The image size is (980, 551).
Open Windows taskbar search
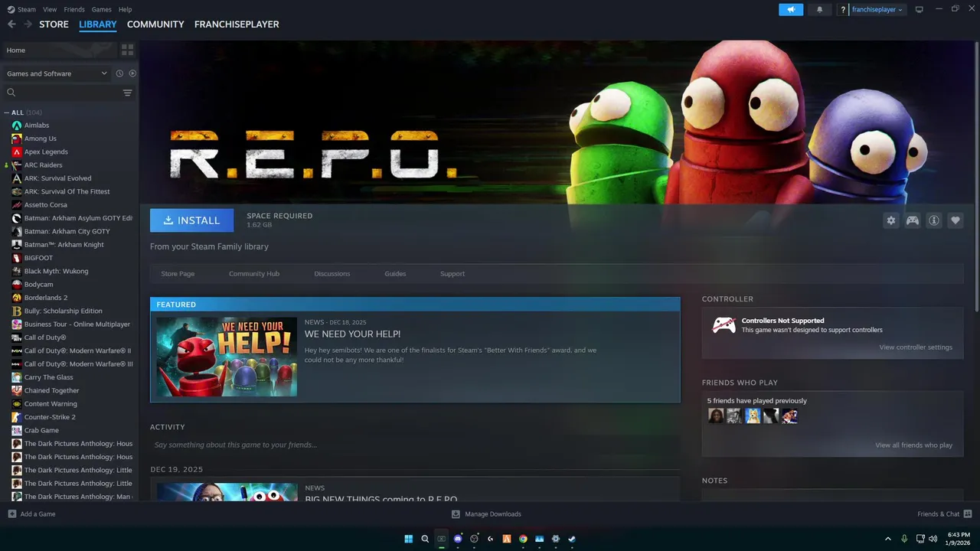[x=425, y=539]
